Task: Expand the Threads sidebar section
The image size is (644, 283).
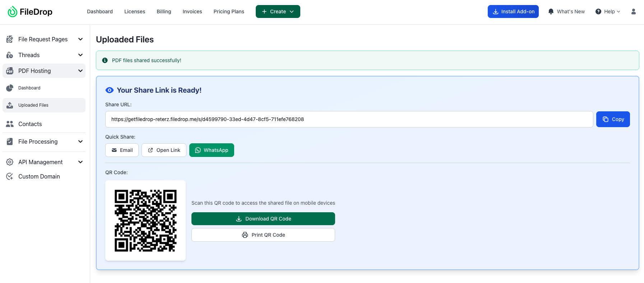Action: pos(80,55)
